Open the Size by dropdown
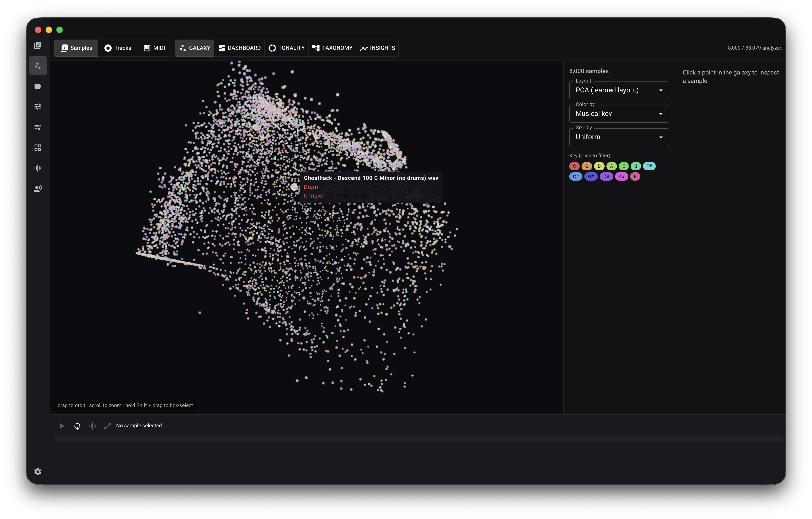This screenshot has height=519, width=812. [619, 137]
